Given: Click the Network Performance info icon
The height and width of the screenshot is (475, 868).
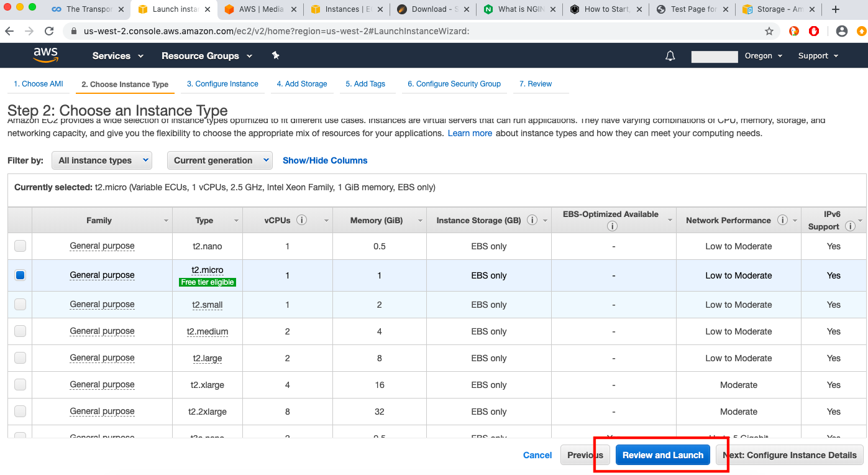Looking at the screenshot, I should [x=782, y=220].
